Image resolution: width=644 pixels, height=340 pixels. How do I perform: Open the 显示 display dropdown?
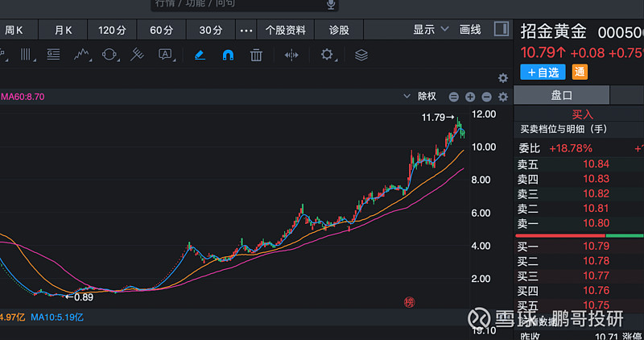pos(431,30)
